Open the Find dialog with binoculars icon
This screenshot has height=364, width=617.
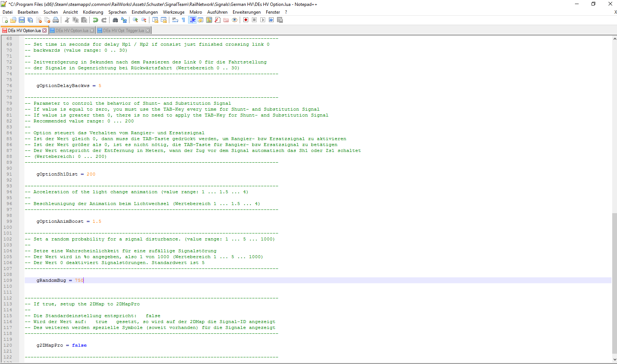(x=115, y=20)
